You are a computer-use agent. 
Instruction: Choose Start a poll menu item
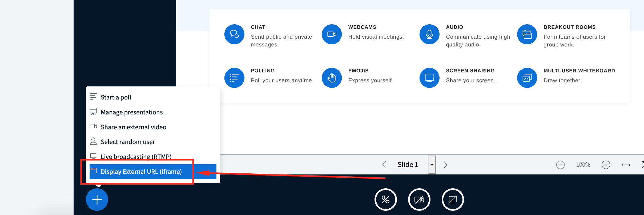[x=153, y=97]
